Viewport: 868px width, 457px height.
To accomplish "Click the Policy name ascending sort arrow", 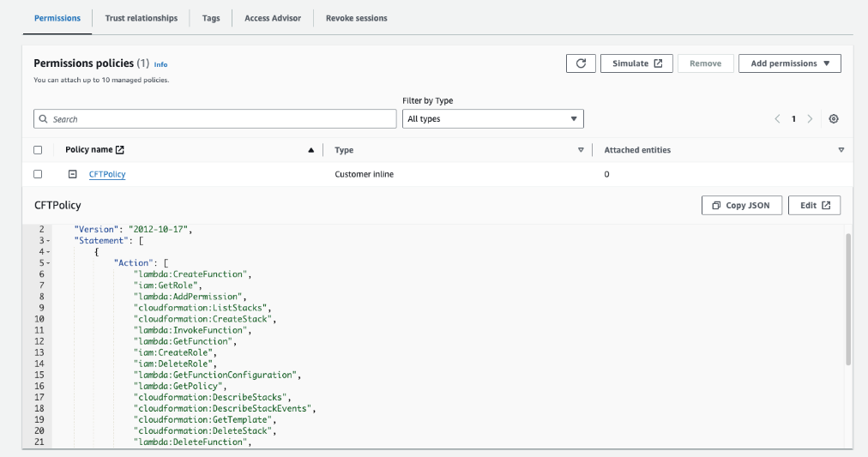I will 310,150.
